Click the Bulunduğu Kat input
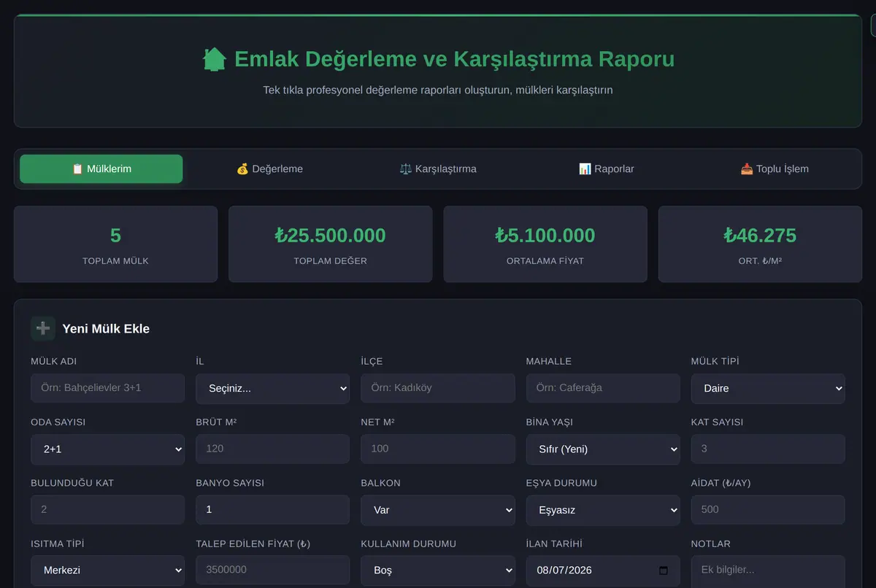Screen dimensions: 876x588 pyautogui.click(x=108, y=509)
